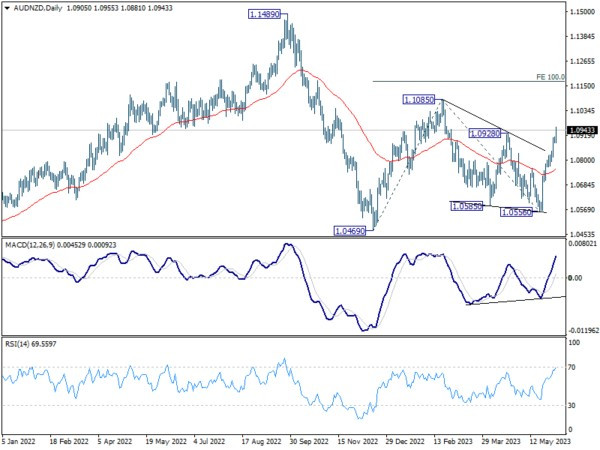Select the 1.14890 peak price label
Image resolution: width=600 pixels, height=450 pixels.
click(x=264, y=15)
